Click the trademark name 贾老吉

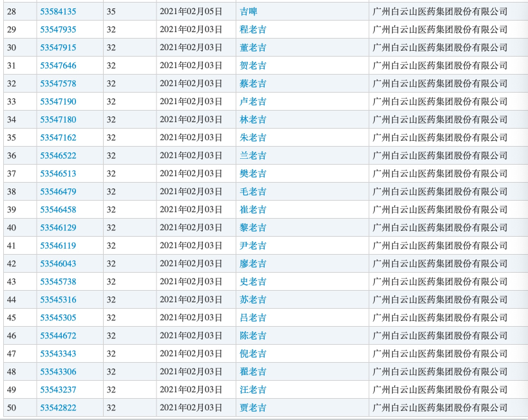[x=253, y=408]
